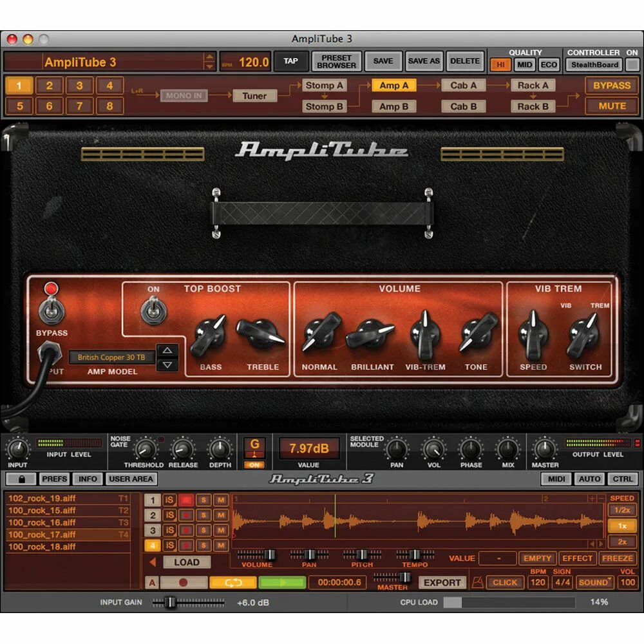This screenshot has width=644, height=644.
Task: Open the Tuner module
Action: point(254,96)
